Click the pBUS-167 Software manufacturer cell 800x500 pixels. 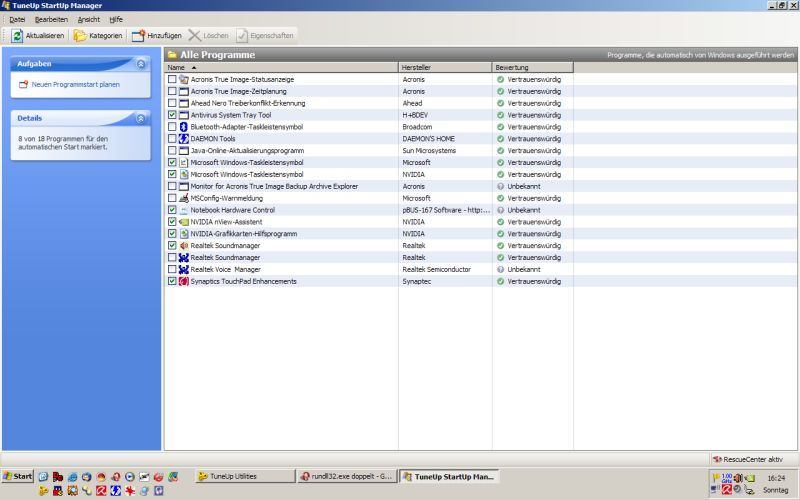446,210
